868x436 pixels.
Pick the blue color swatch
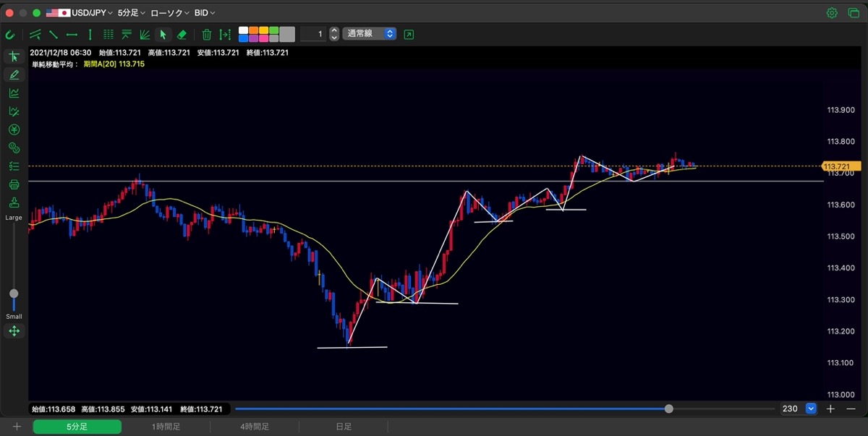244,38
